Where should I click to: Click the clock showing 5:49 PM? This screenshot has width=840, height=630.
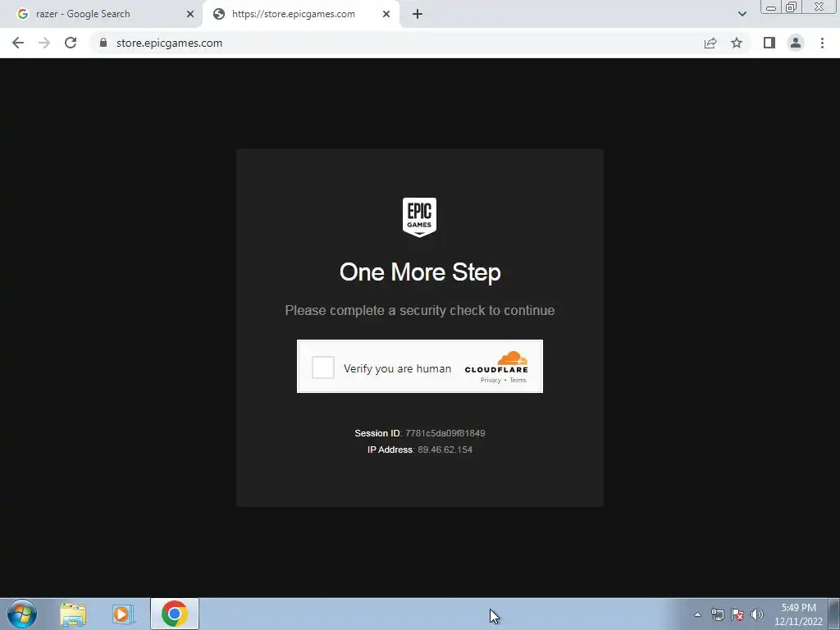tap(798, 614)
